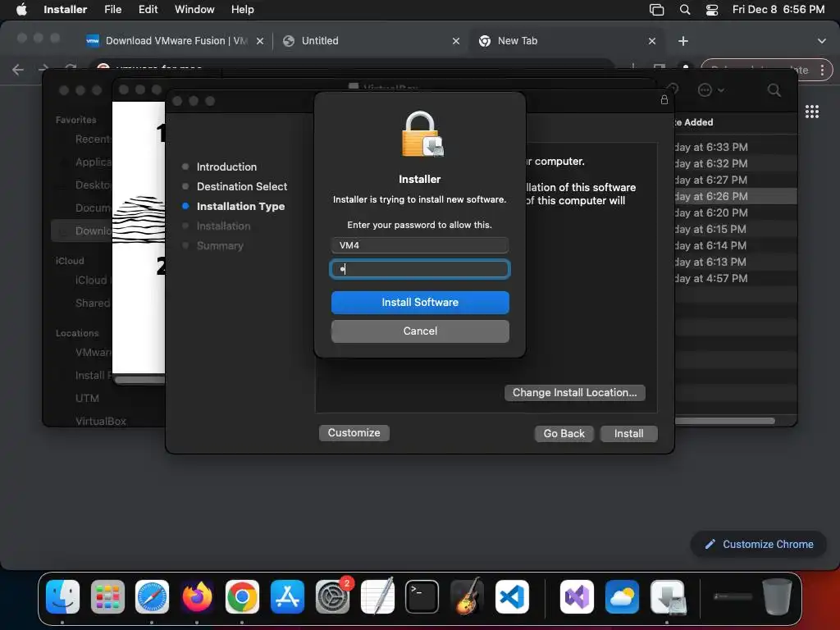840x630 pixels.
Task: Open the Apple menu
Action: tap(21, 9)
